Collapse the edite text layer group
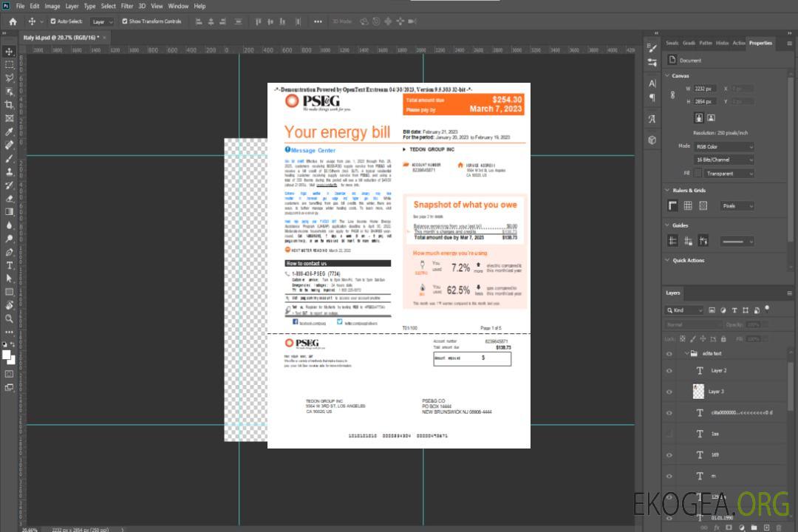Image resolution: width=798 pixels, height=532 pixels. click(683, 353)
